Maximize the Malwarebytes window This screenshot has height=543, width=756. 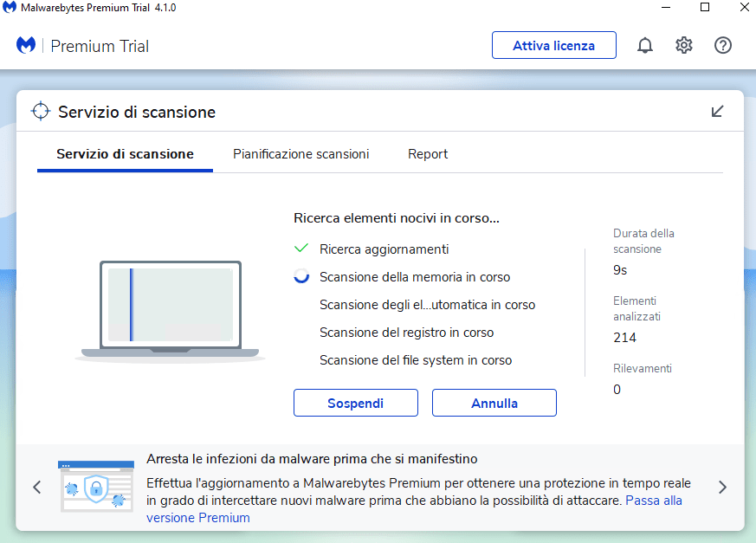[705, 7]
